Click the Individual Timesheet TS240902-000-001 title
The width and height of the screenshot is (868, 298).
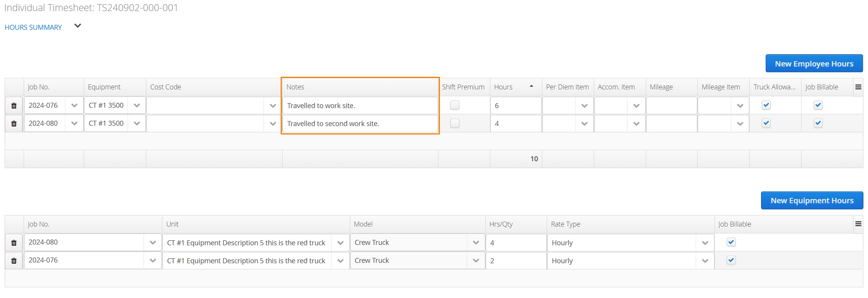tap(91, 8)
